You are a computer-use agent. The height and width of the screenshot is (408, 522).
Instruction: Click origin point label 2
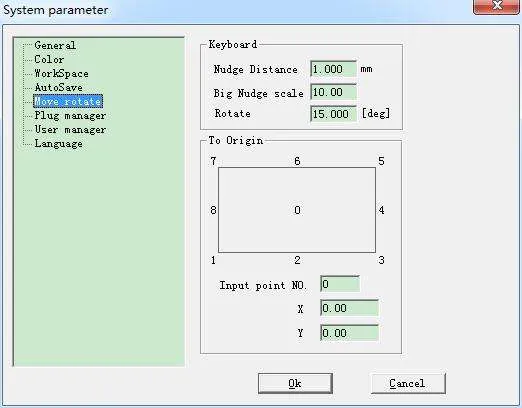click(297, 260)
